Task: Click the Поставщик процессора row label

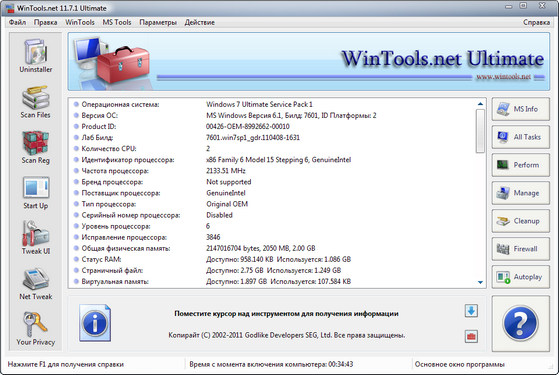Action: [x=121, y=193]
